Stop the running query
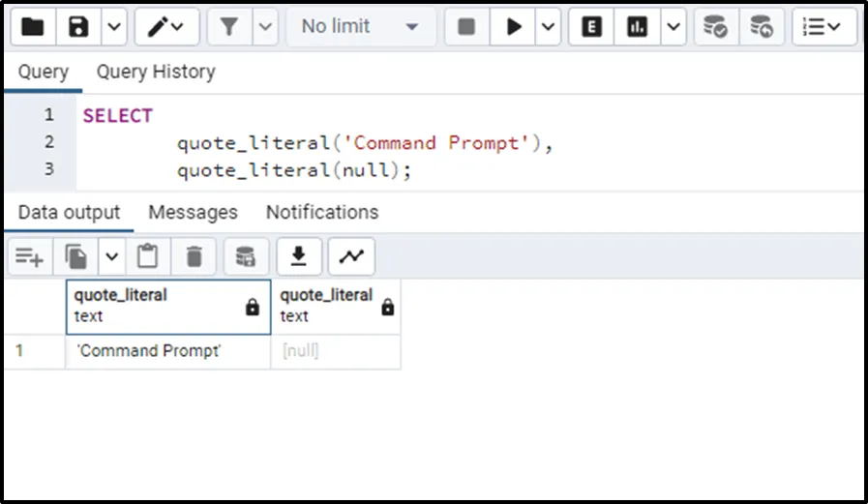The height and width of the screenshot is (504, 868). click(466, 27)
